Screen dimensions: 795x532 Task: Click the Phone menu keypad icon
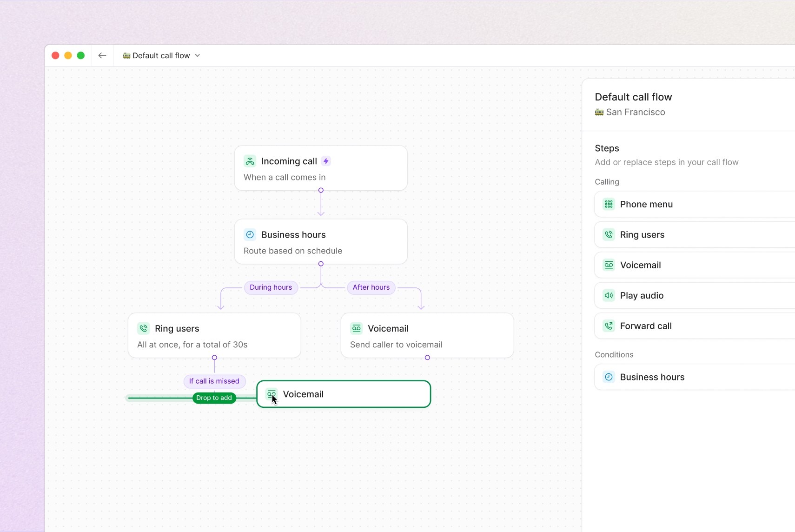609,204
